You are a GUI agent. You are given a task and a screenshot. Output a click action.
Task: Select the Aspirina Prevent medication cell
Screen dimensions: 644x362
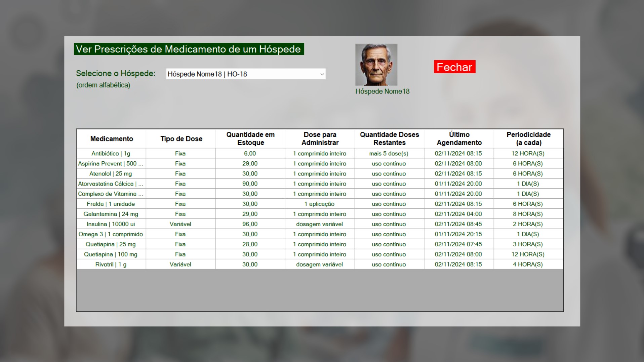click(x=111, y=164)
